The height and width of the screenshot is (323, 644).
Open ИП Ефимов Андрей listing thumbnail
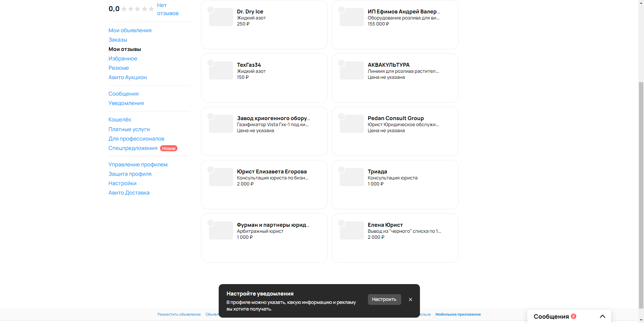[x=352, y=17]
